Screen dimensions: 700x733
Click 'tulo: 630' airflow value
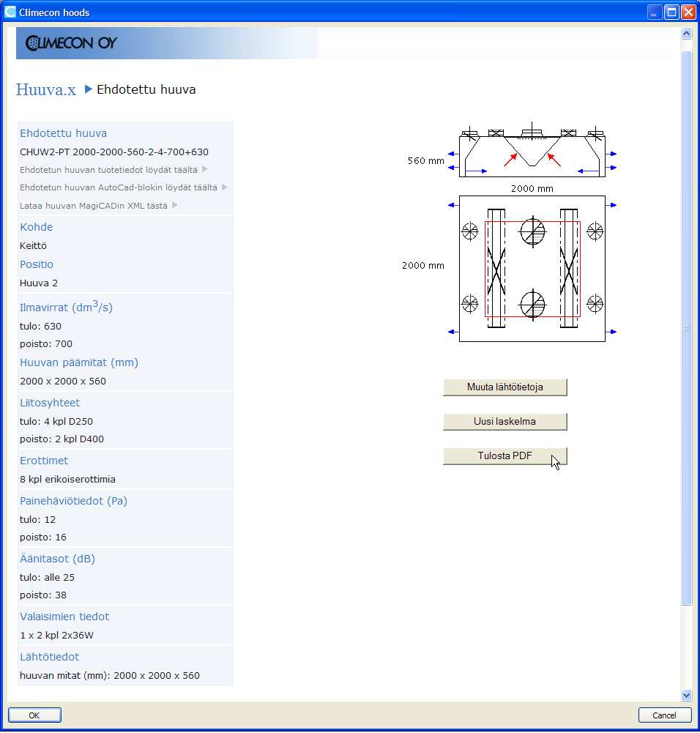point(41,326)
